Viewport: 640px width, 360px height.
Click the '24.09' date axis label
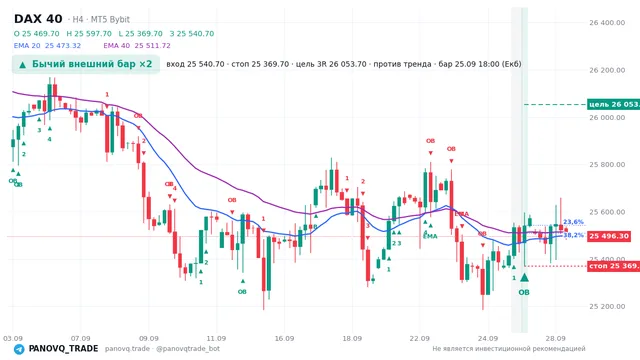pos(488,338)
